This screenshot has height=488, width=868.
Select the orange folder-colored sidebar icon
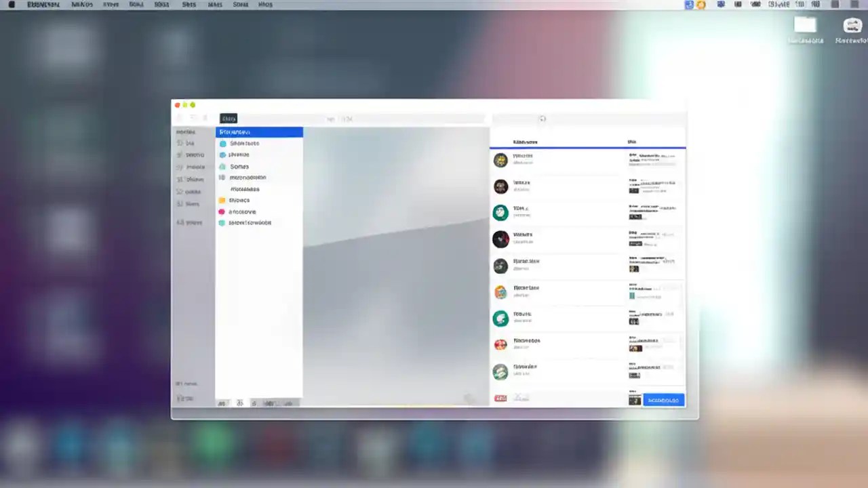[222, 200]
